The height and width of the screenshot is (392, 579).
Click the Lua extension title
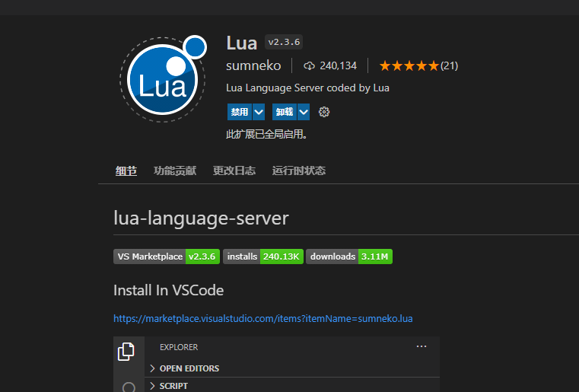click(241, 43)
